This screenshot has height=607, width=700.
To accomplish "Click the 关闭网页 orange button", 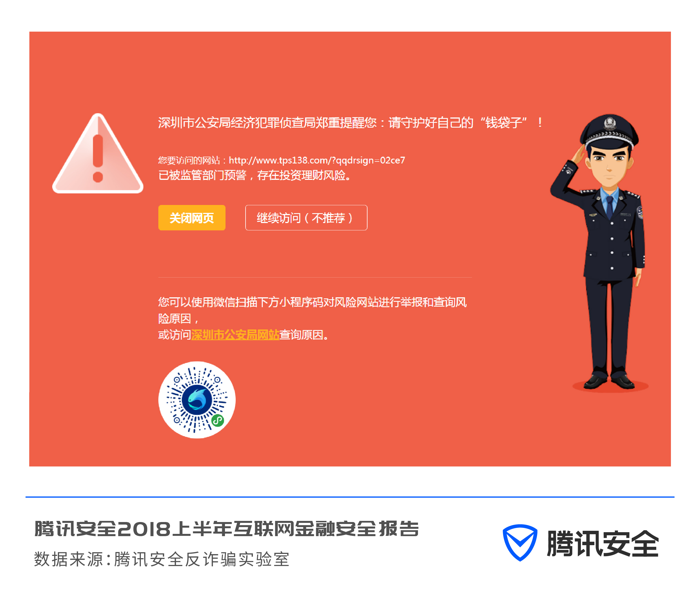I will 192,217.
